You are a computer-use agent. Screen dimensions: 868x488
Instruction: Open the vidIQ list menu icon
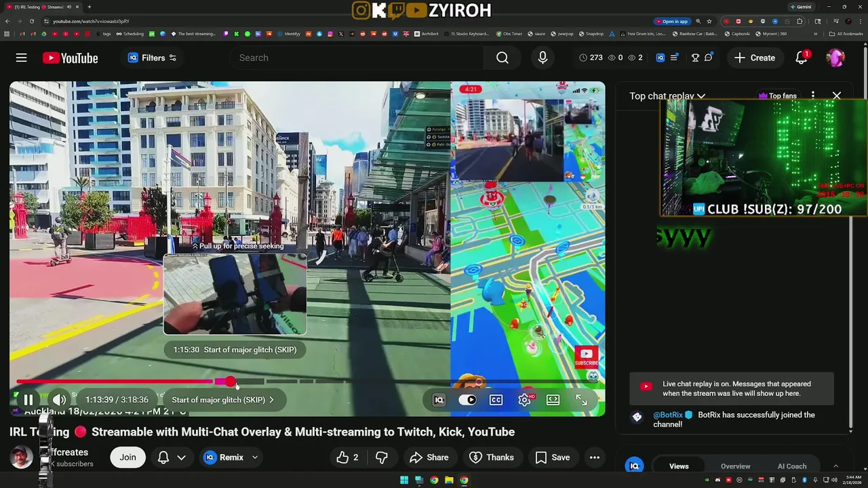674,58
